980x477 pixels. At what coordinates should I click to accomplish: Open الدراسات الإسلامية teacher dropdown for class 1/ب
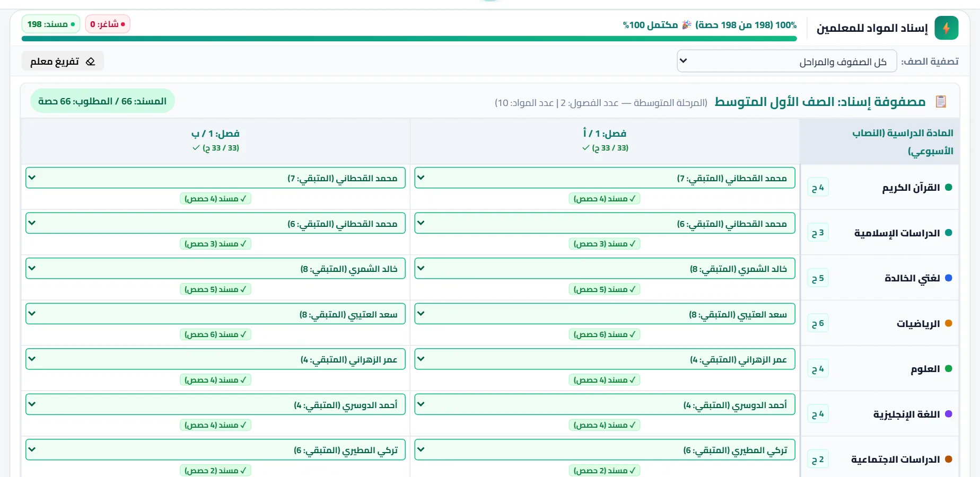(215, 223)
